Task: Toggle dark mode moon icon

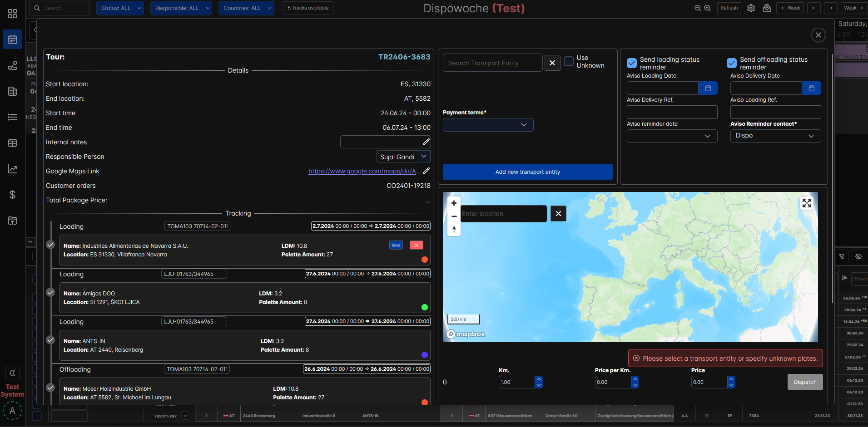Action: pyautogui.click(x=13, y=373)
